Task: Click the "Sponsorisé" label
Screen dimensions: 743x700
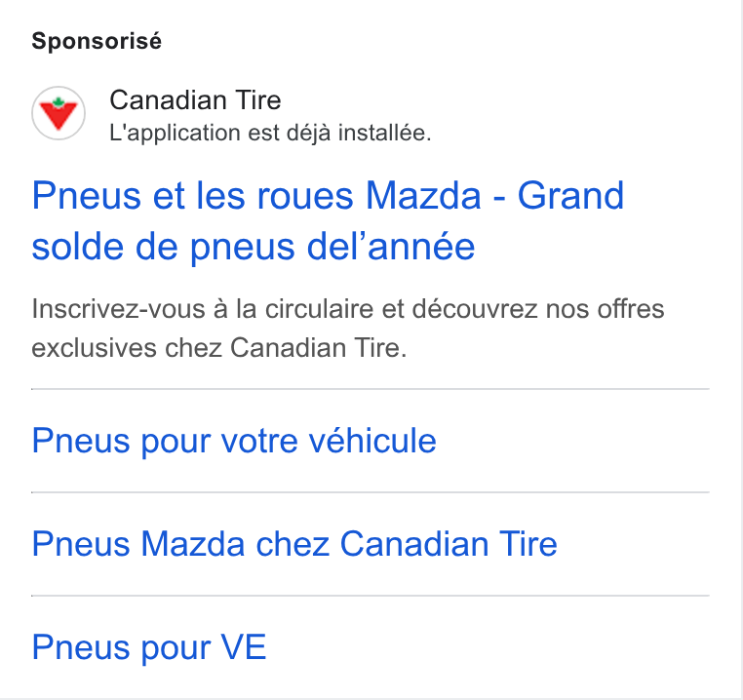Action: 97,41
